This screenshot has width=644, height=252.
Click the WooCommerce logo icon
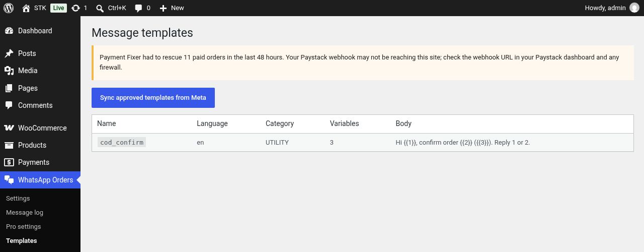9,128
